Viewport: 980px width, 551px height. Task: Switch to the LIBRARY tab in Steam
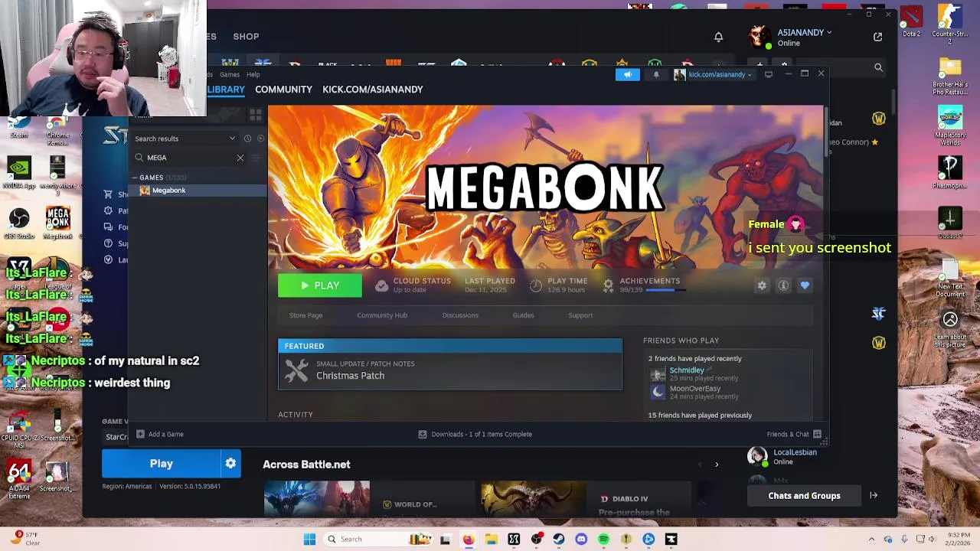click(x=226, y=90)
